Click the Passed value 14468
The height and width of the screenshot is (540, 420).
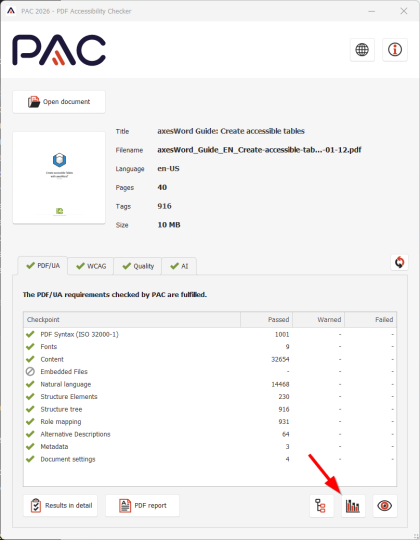[280, 384]
